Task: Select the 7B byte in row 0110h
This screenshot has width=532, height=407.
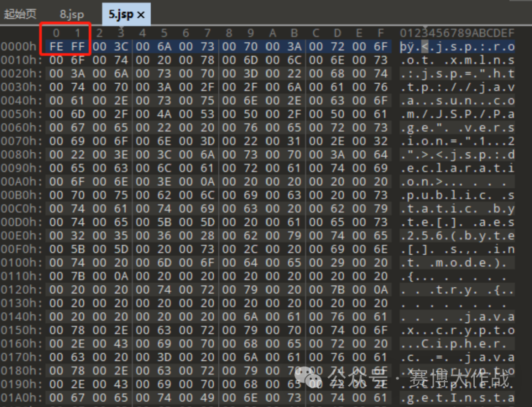Action: pos(78,276)
